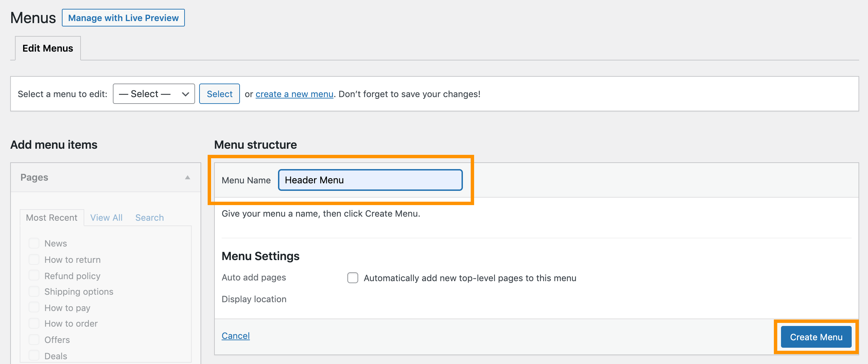Collapse the Pages panel arrow

(x=187, y=177)
